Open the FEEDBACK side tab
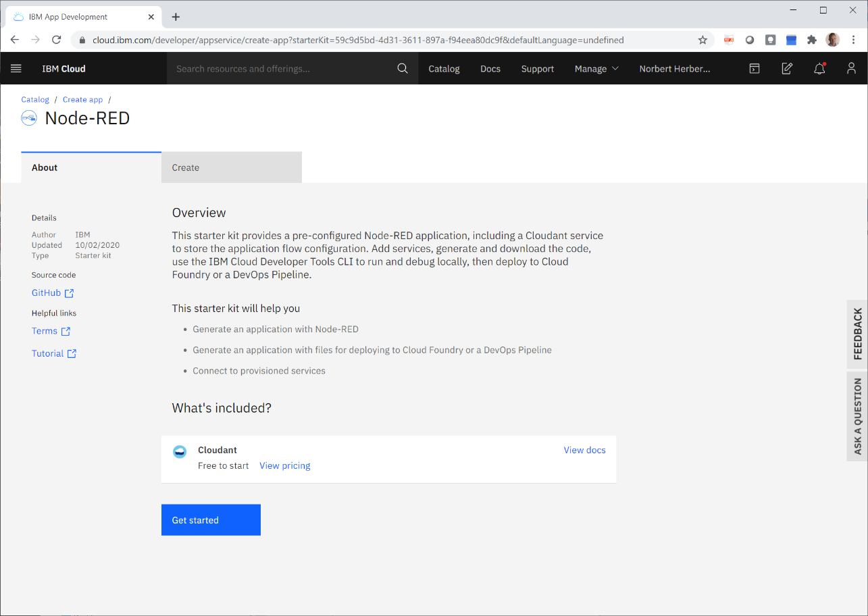 (858, 334)
